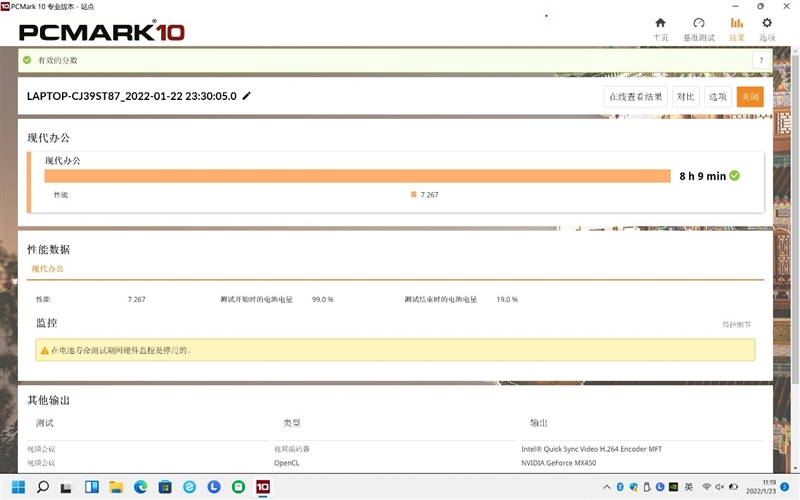The width and height of the screenshot is (800, 500).
Task: Click the 监控 section heading
Action: [x=46, y=322]
